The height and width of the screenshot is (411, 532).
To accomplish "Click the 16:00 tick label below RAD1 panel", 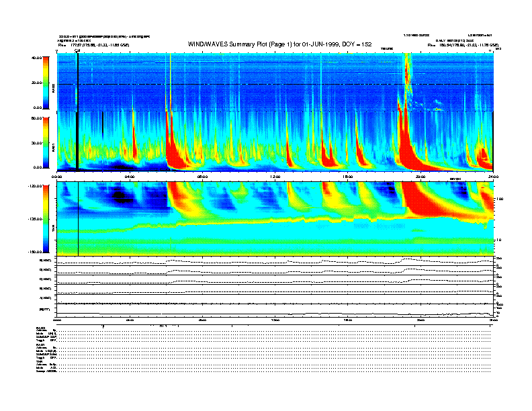I will click(348, 177).
